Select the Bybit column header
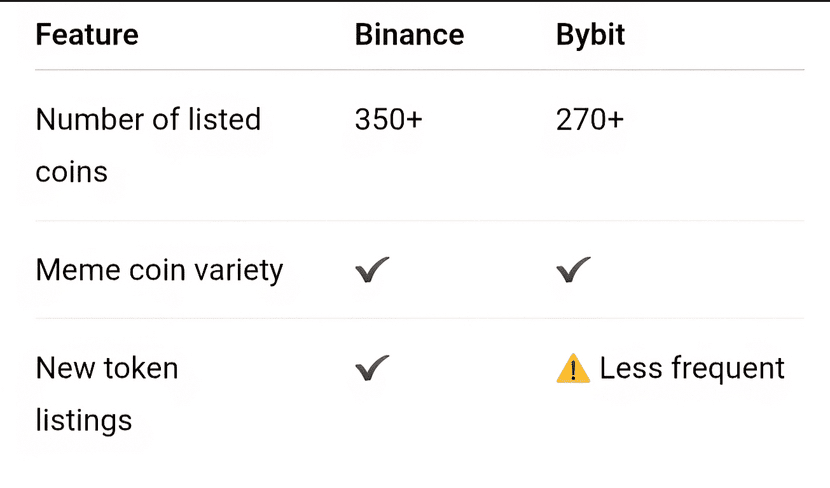The height and width of the screenshot is (488, 830). click(590, 35)
